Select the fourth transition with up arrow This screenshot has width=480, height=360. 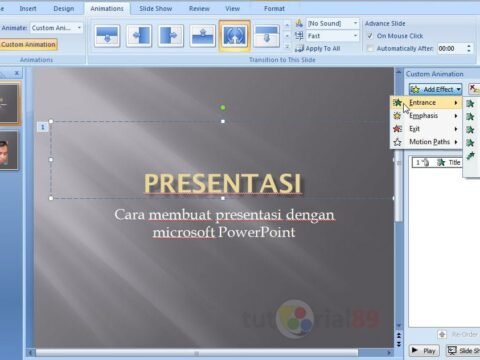point(203,35)
